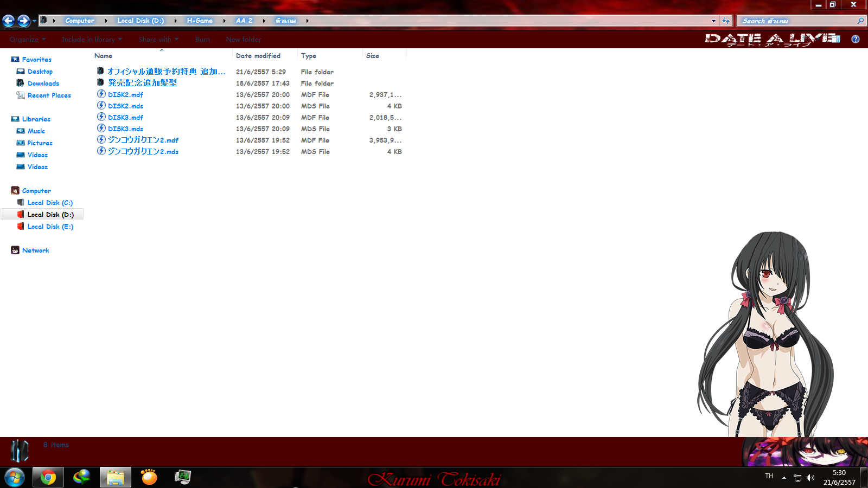Open the Recent pages dropdown beside Forward
Screen dimensions: 868x488
(34, 21)
